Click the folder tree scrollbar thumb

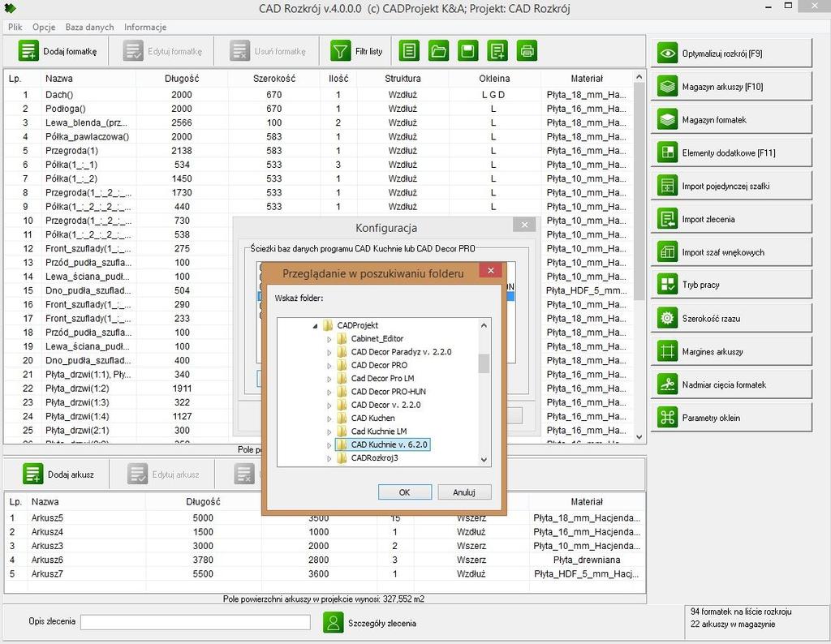484,364
